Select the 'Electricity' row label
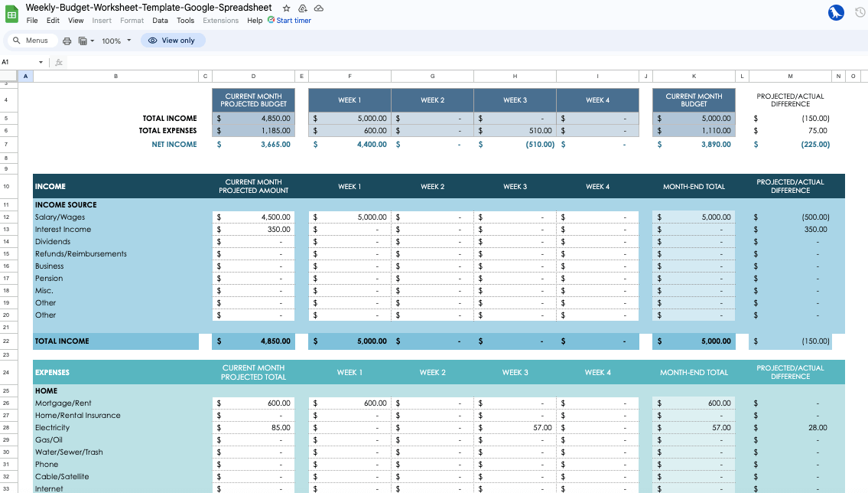The height and width of the screenshot is (493, 868). 52,428
